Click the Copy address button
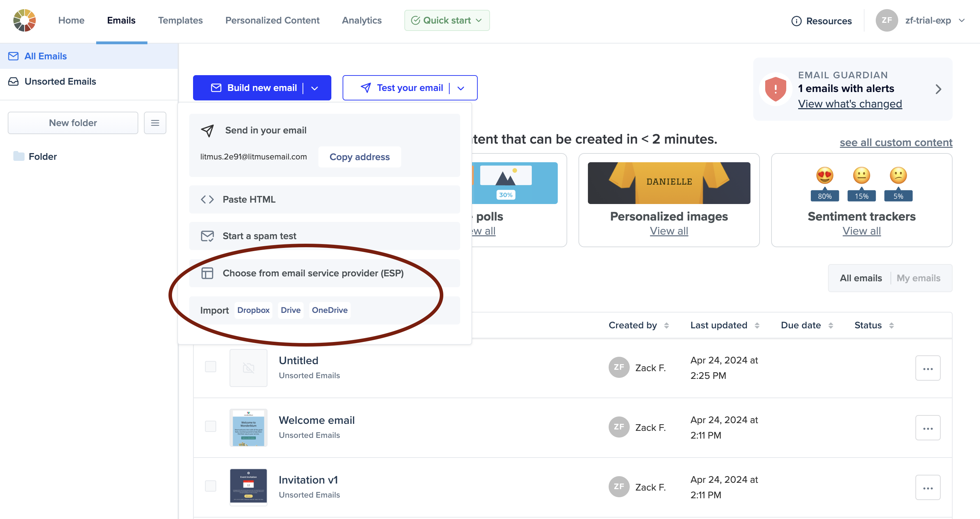Image resolution: width=980 pixels, height=519 pixels. (x=359, y=156)
